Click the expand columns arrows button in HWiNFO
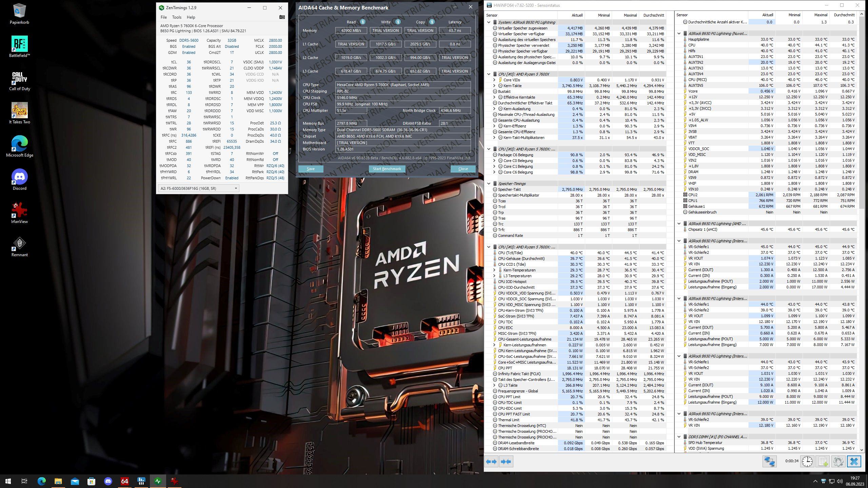 (x=491, y=462)
